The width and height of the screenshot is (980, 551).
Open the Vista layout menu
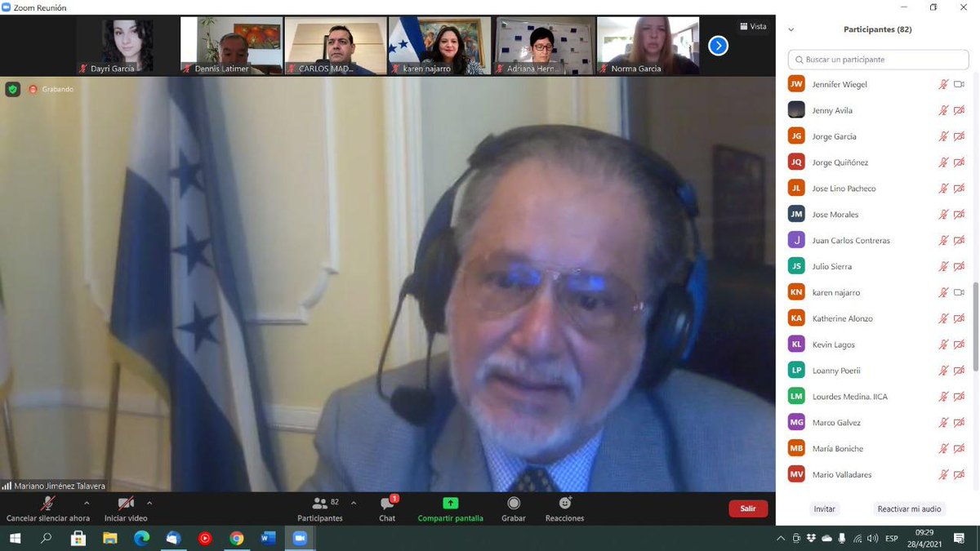753,26
